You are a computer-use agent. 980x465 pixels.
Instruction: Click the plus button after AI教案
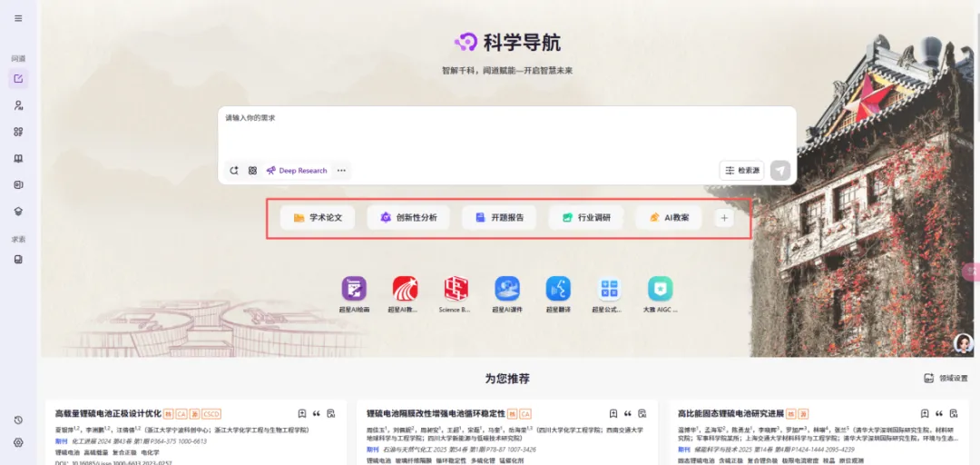[x=724, y=218]
